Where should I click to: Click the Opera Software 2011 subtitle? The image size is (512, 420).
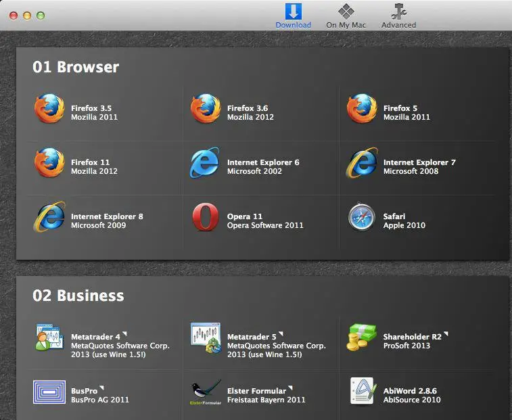pyautogui.click(x=265, y=225)
